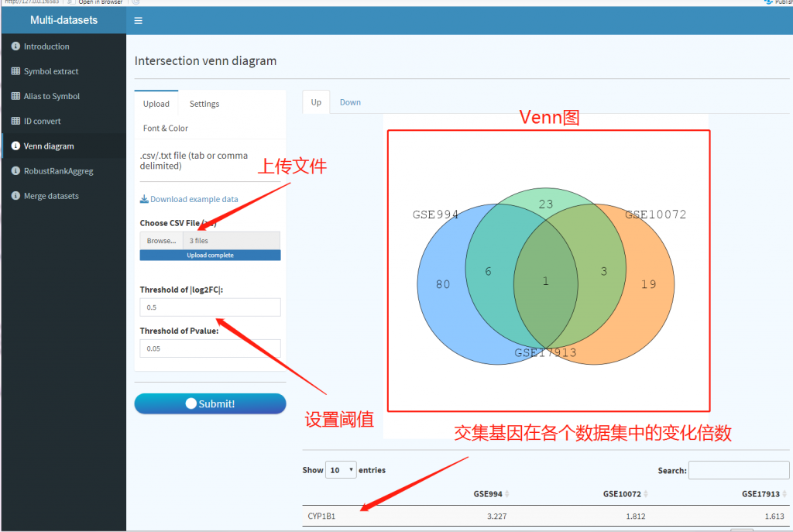Click the Alias to Symbol grid icon
This screenshot has height=532, width=793.
pyautogui.click(x=18, y=95)
